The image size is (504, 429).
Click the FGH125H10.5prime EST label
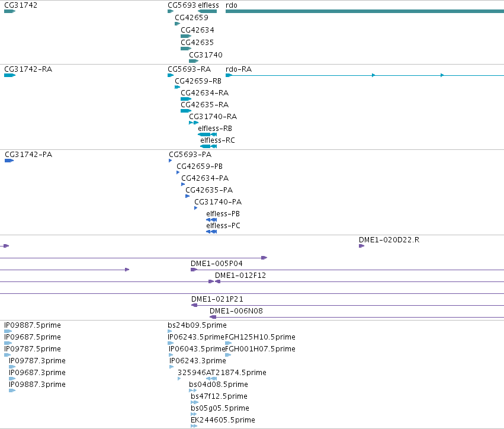pos(260,337)
